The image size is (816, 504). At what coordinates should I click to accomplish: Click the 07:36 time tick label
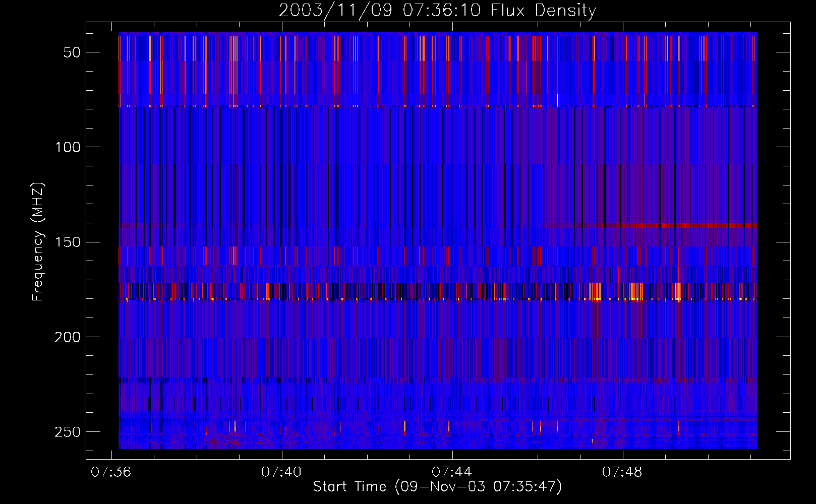[x=111, y=472]
